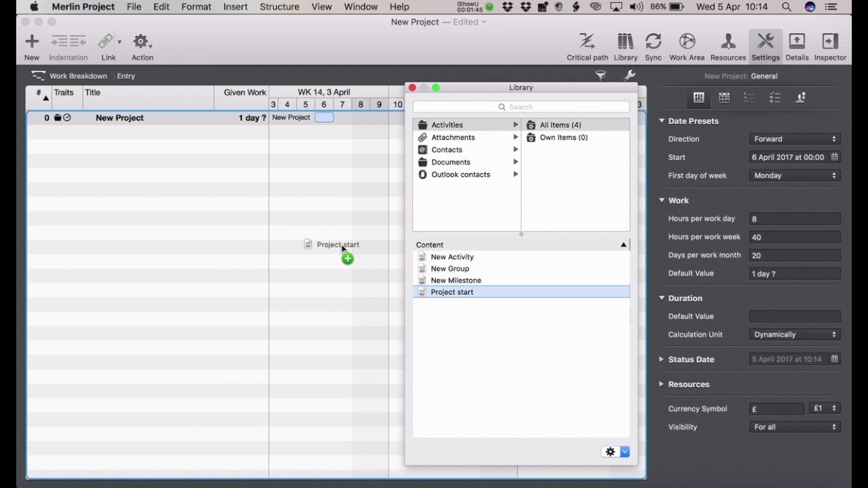The width and height of the screenshot is (868, 488).
Task: Click the Hours per work day field
Action: tap(795, 219)
